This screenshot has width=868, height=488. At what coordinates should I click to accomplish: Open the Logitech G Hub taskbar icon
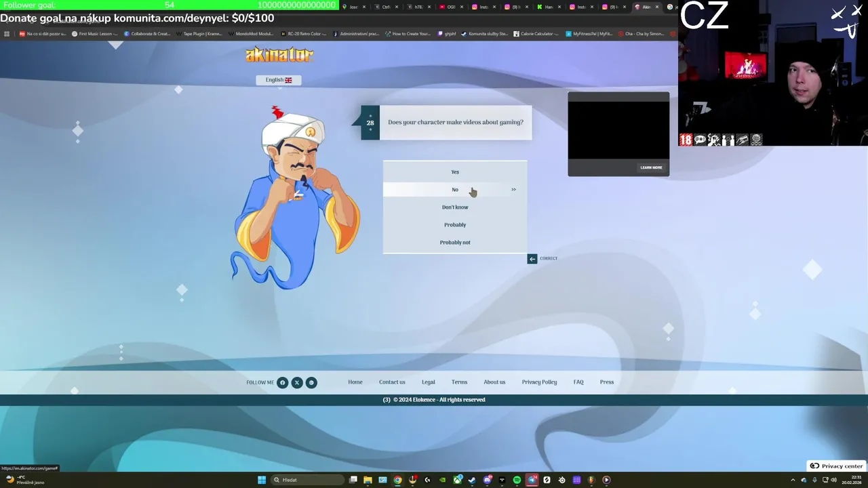427,480
